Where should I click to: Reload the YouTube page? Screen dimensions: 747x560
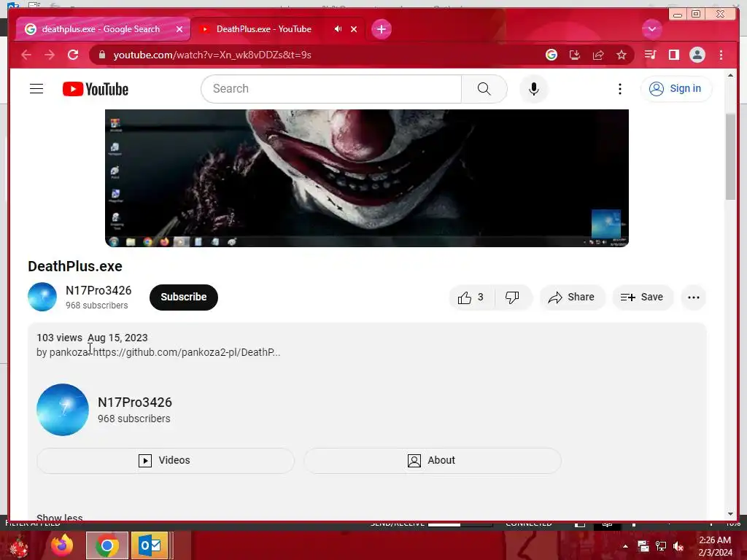tap(73, 55)
